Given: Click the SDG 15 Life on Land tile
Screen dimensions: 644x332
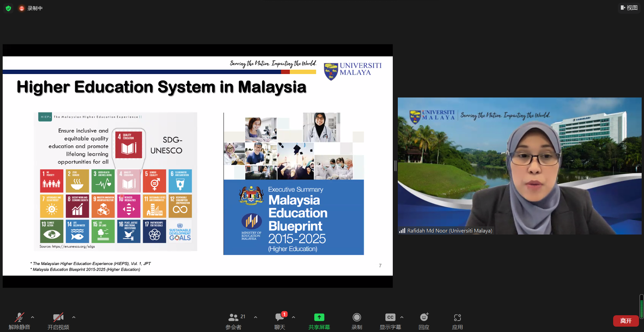Looking at the screenshot, I should (x=103, y=231).
